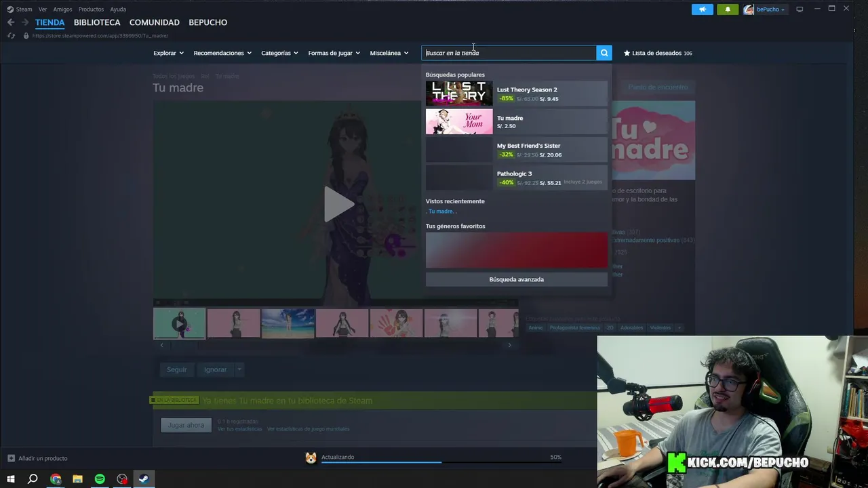Click the bePucho profile avatar
The image size is (868, 488).
click(749, 9)
